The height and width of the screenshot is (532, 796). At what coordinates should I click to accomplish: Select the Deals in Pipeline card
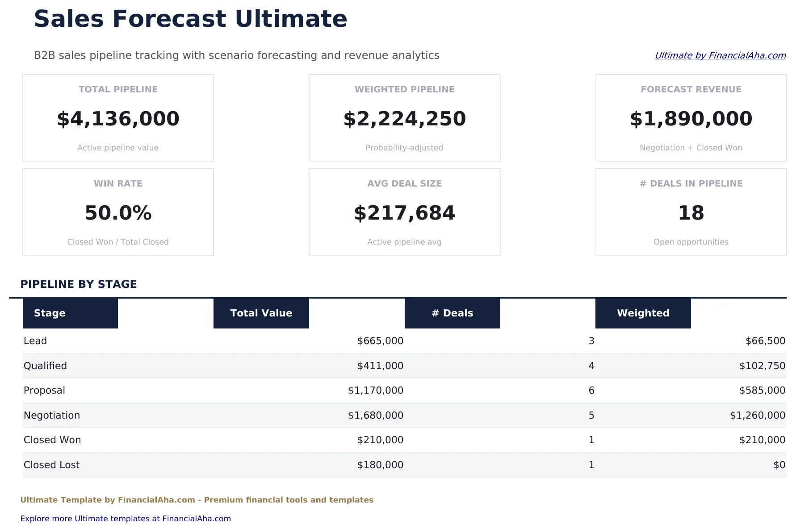pyautogui.click(x=691, y=212)
